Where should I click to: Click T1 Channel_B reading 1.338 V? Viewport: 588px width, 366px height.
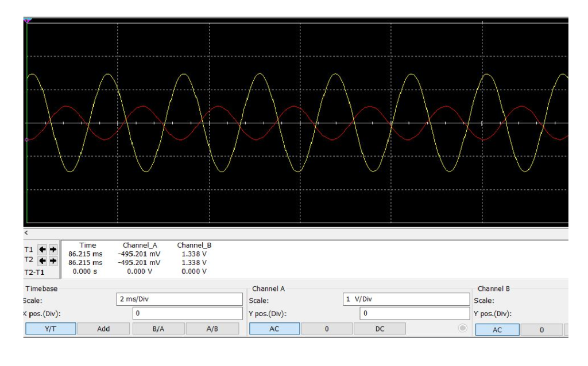[x=194, y=254]
